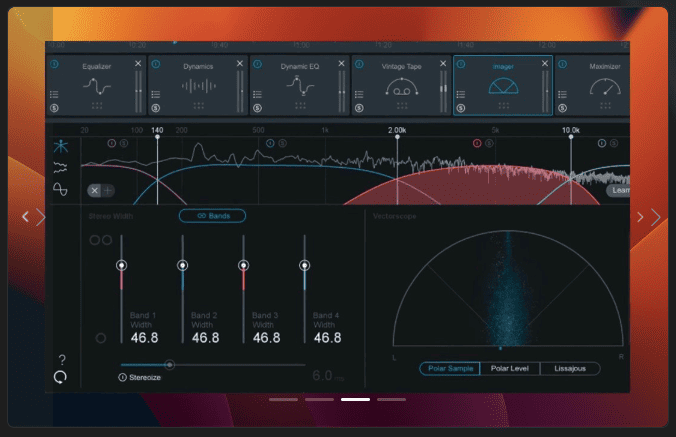Click the Band 2 Width slider handle
Image resolution: width=676 pixels, height=437 pixels.
pyautogui.click(x=183, y=265)
